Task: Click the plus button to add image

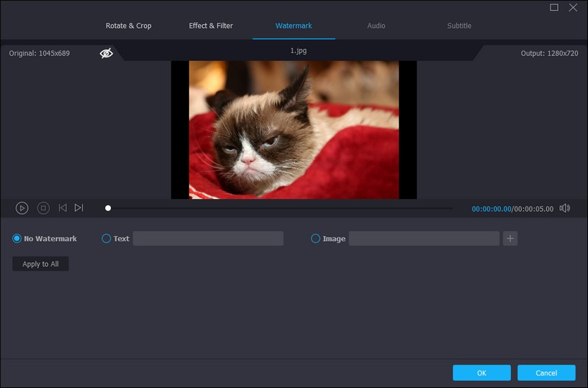Action: 510,238
